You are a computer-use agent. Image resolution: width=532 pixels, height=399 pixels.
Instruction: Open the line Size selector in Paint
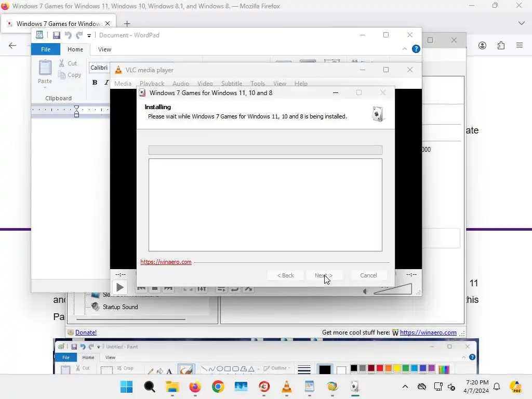point(304,369)
